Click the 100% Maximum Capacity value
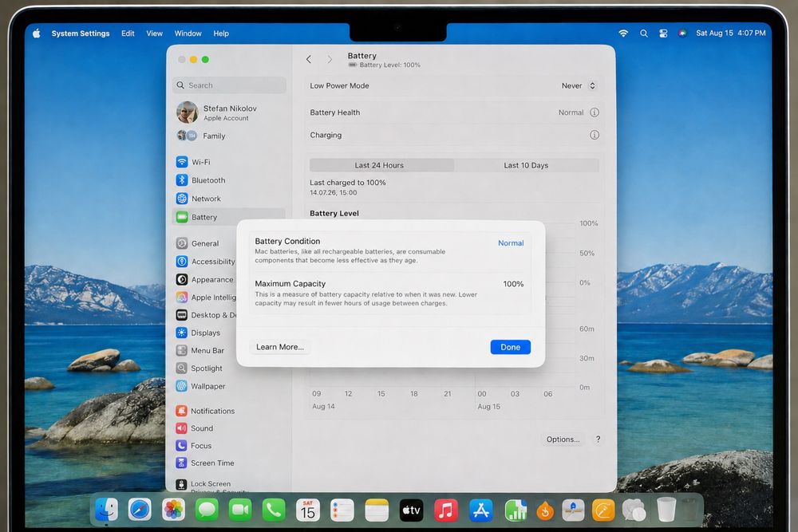 (513, 284)
